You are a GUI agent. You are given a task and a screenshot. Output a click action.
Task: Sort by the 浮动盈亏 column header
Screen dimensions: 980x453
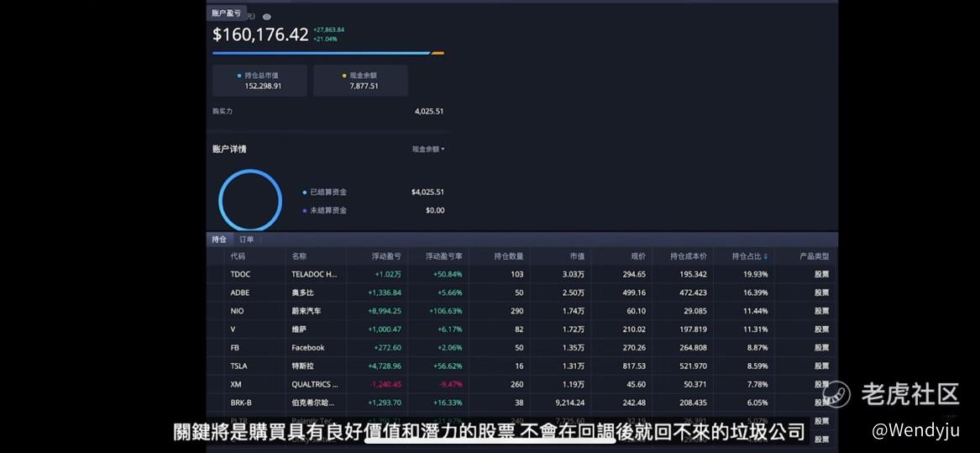tap(386, 256)
